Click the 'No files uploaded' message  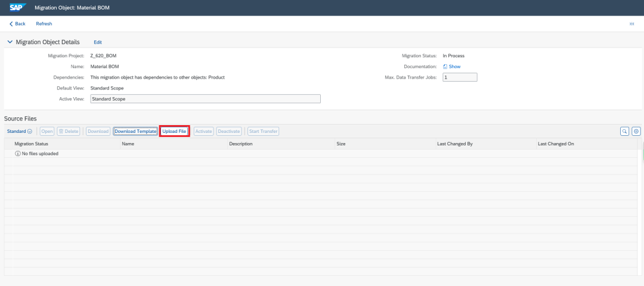pos(36,154)
